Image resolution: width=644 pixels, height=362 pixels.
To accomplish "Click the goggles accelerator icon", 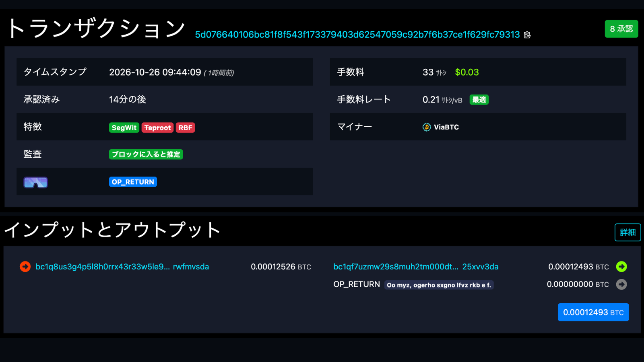I will tap(36, 182).
